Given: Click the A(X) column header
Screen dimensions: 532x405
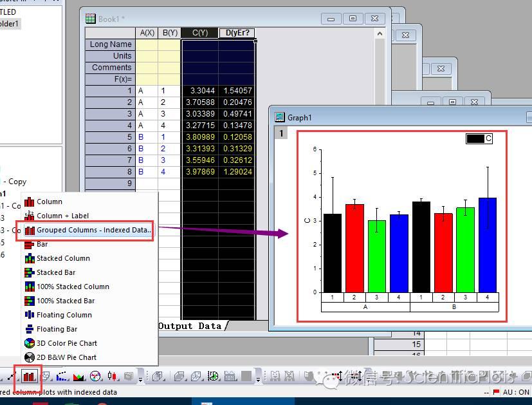Looking at the screenshot, I should 147,33.
